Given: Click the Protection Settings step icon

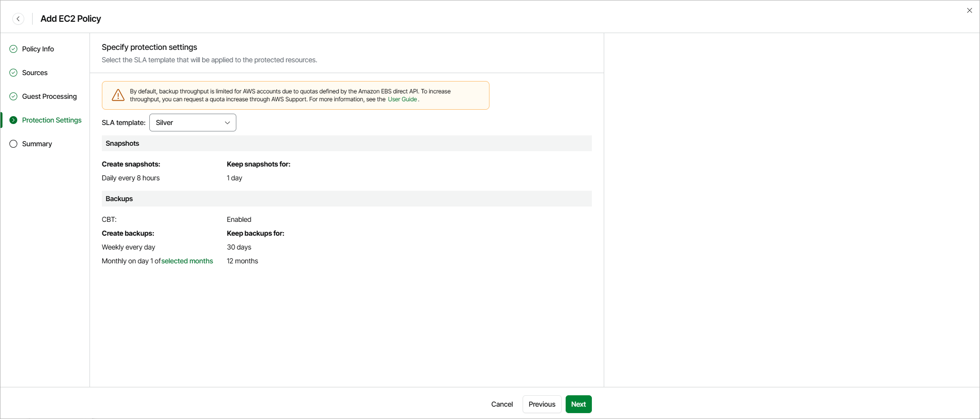Looking at the screenshot, I should (x=13, y=120).
